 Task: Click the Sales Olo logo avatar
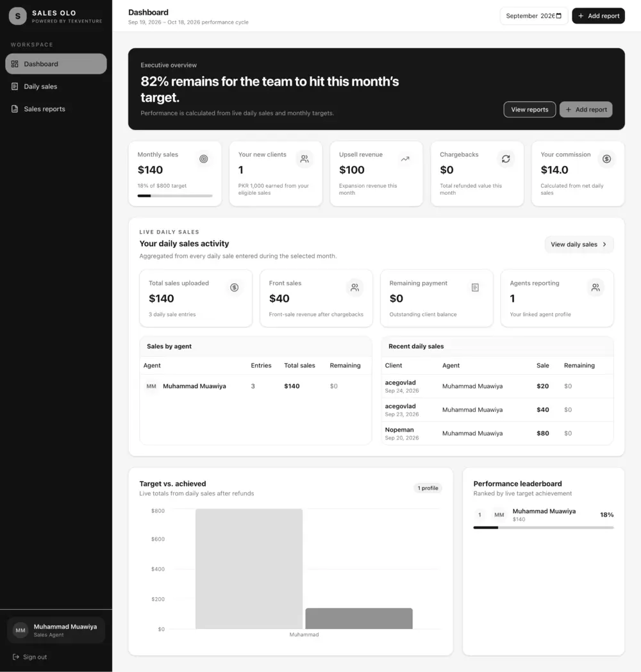tap(17, 16)
